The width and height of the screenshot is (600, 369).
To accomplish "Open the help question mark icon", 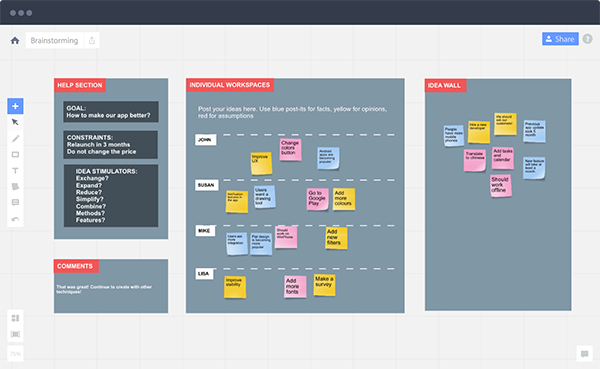I will 587,39.
